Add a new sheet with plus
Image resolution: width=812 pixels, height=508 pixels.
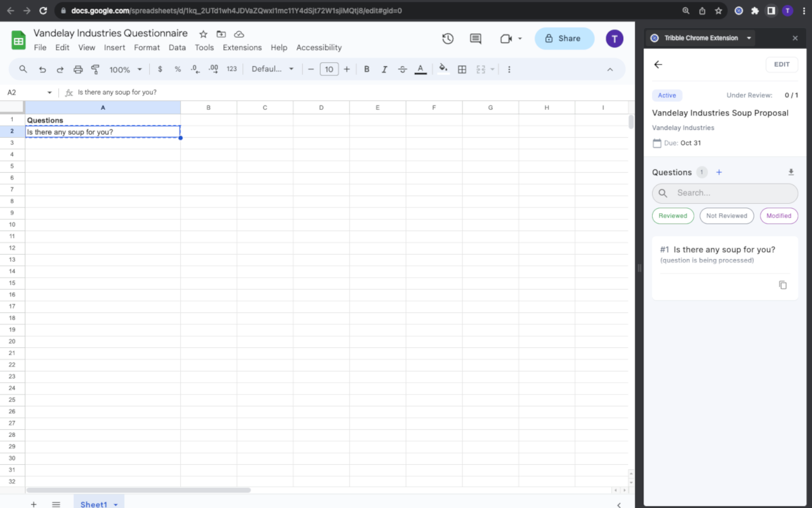pos(34,504)
